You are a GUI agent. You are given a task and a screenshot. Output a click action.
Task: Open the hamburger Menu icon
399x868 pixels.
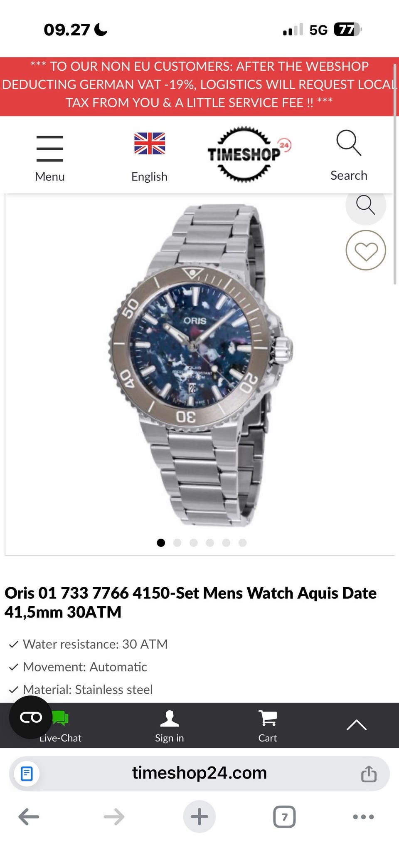point(50,149)
